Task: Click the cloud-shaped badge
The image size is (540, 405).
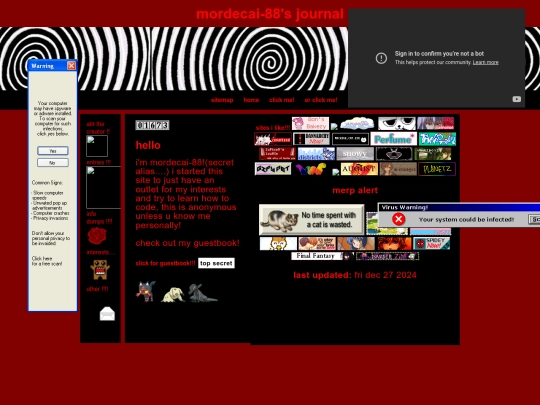Action: click(357, 123)
